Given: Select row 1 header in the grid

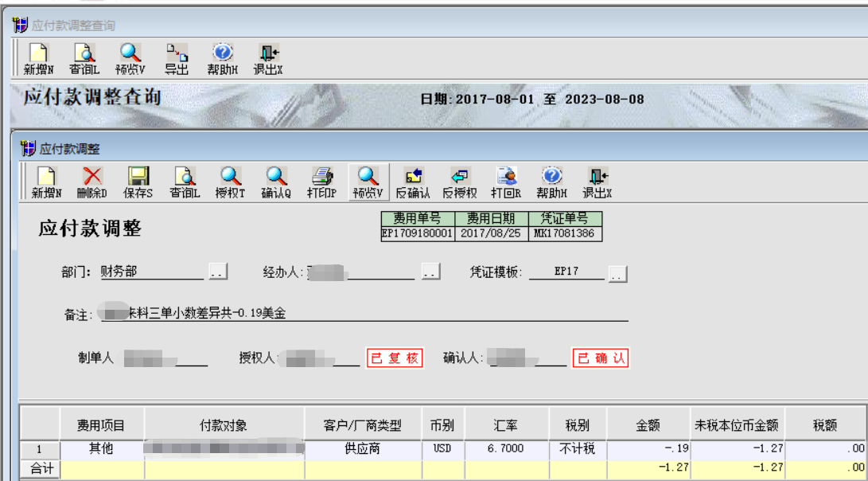Looking at the screenshot, I should 39,450.
